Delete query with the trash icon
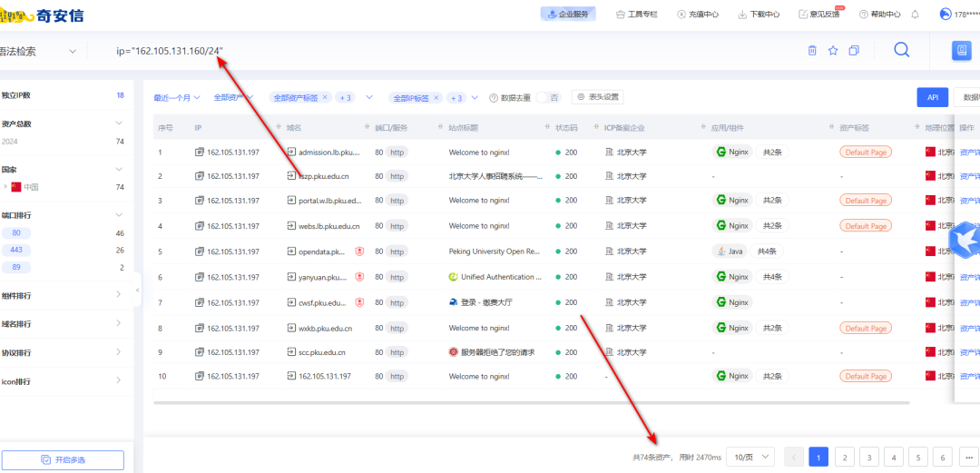980x473 pixels. (812, 51)
